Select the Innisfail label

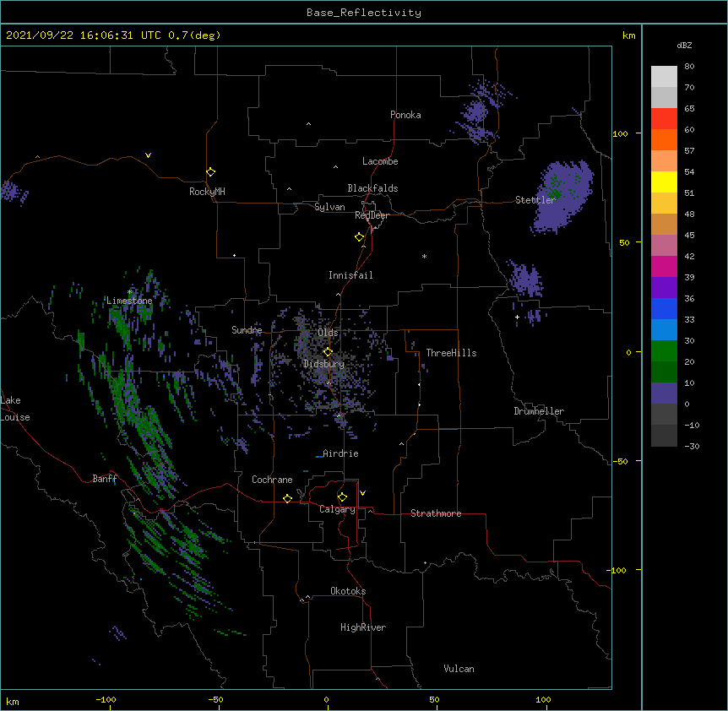coord(350,275)
